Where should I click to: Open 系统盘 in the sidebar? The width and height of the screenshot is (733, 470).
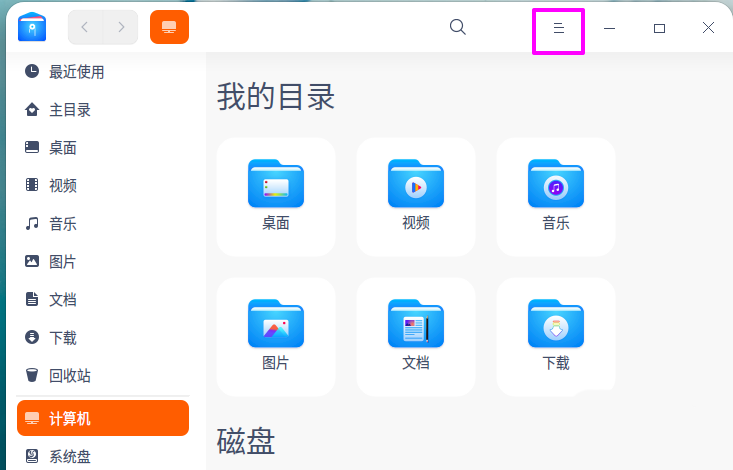pos(103,456)
